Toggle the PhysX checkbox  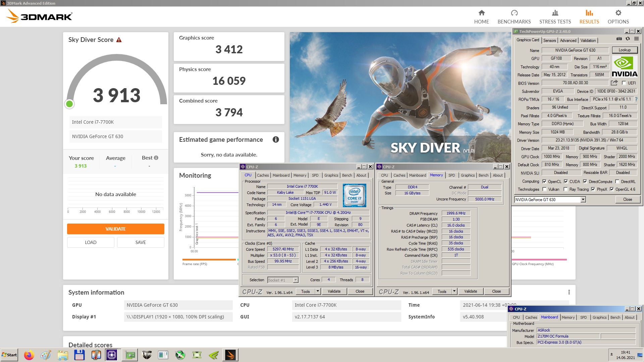tap(593, 189)
